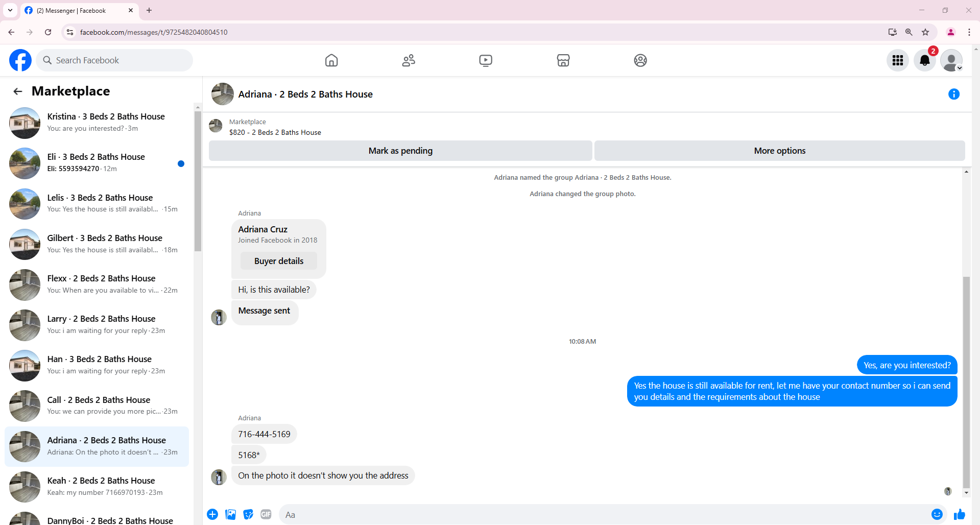
Task: Open Kristina 3 Beds 2 Baths conversation
Action: click(x=97, y=123)
